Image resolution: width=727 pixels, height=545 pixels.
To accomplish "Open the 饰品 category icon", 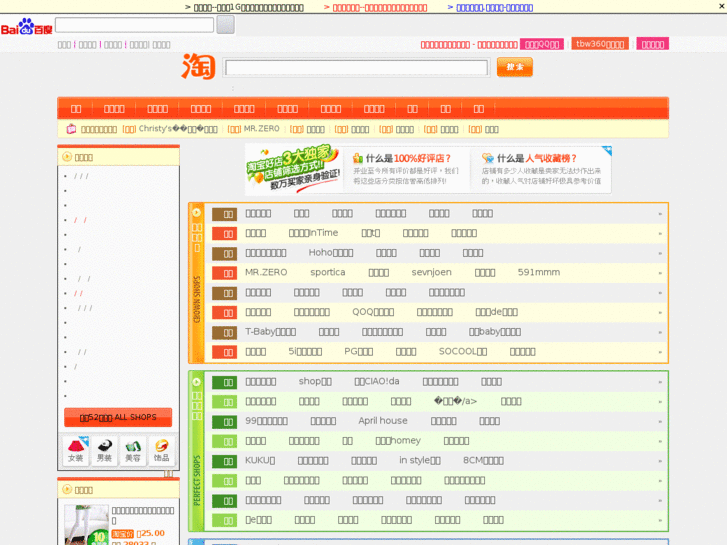I will pos(161,450).
